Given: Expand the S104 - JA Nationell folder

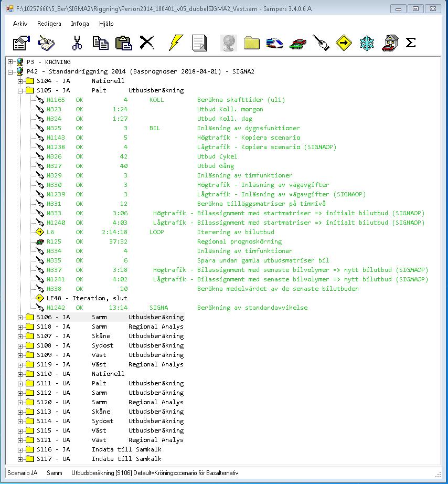Looking at the screenshot, I should 20,81.
